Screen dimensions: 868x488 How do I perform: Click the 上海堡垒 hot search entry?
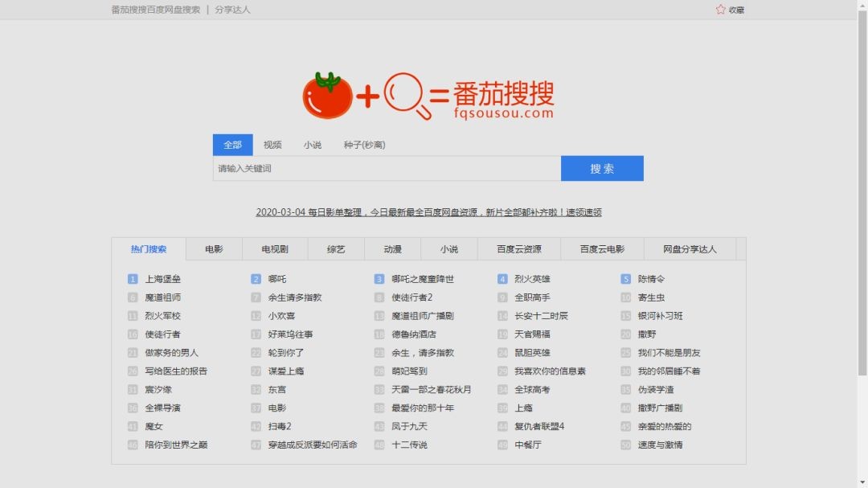pos(162,279)
